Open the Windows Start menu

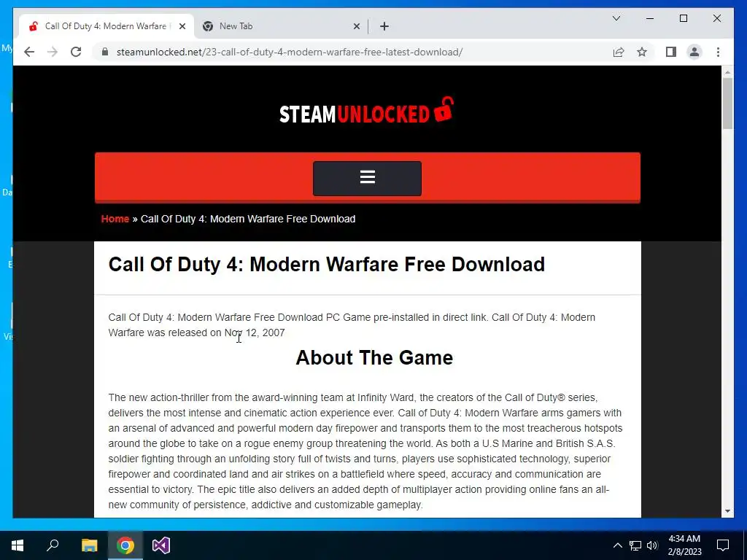coord(18,545)
